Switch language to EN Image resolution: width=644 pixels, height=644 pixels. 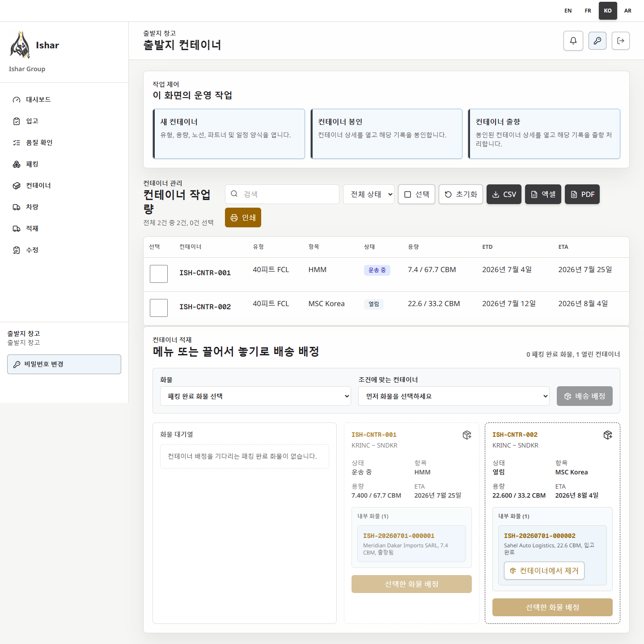coord(568,11)
